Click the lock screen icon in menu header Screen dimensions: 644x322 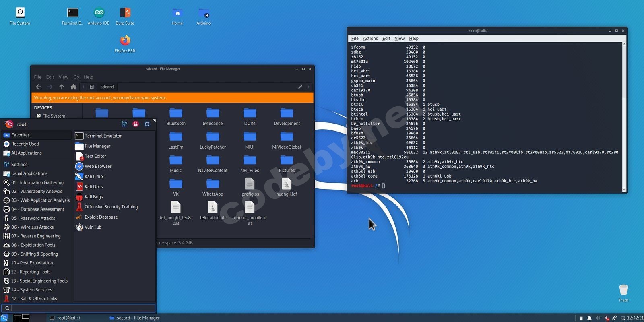[x=136, y=124]
